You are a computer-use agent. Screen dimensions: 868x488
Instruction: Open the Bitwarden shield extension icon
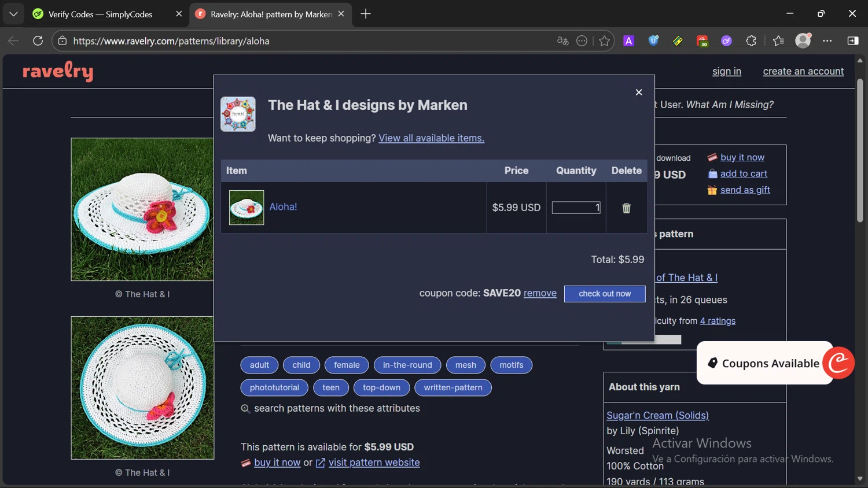[x=653, y=40]
